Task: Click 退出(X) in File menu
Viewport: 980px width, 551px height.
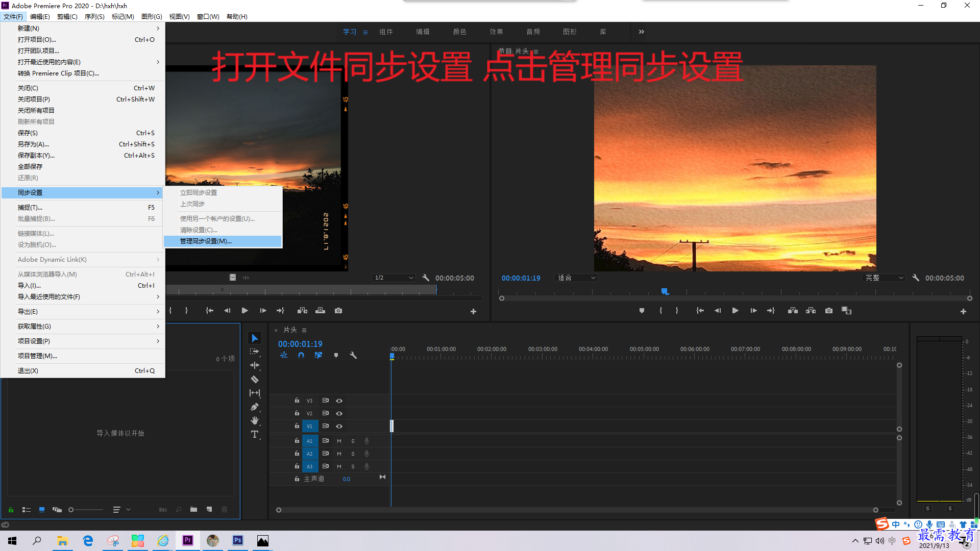Action: tap(83, 371)
